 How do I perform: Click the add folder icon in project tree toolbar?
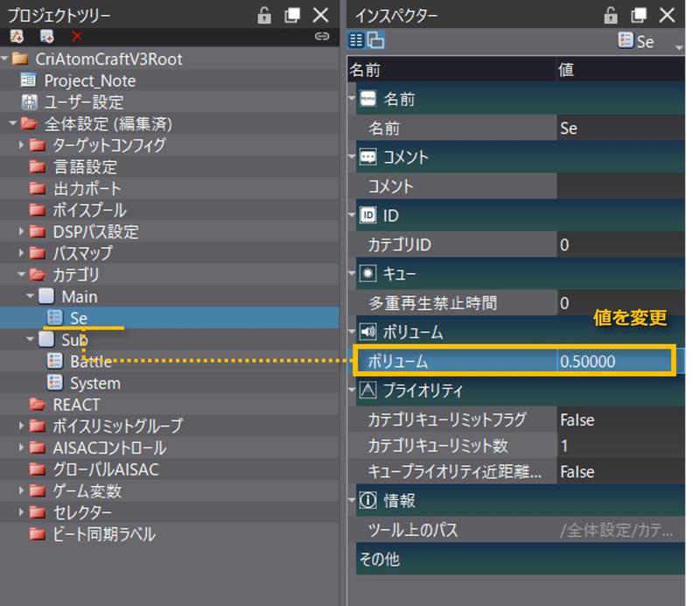point(17,36)
